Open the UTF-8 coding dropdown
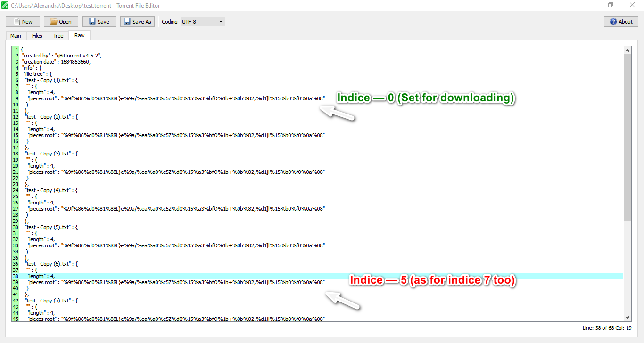Screen dimensions: 644x343 203,21
